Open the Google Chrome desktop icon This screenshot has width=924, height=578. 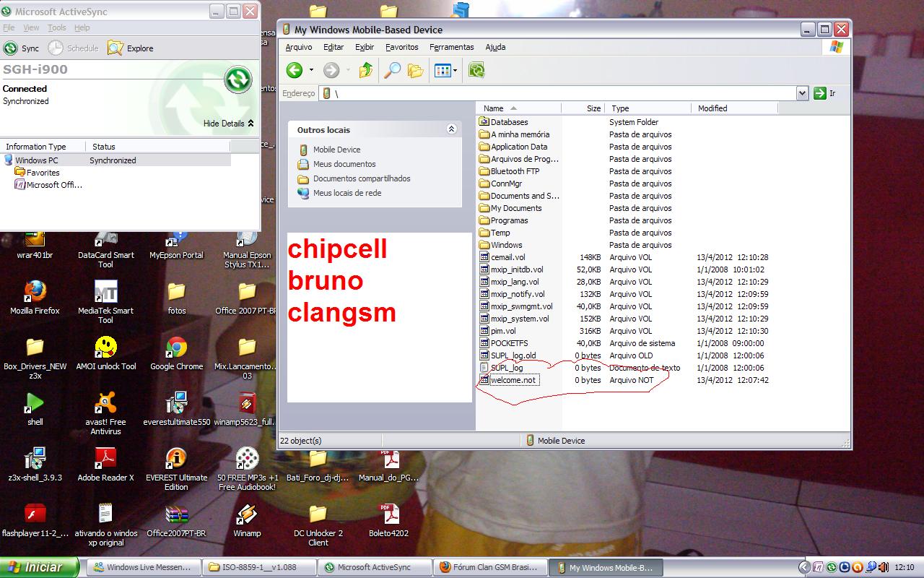click(176, 353)
